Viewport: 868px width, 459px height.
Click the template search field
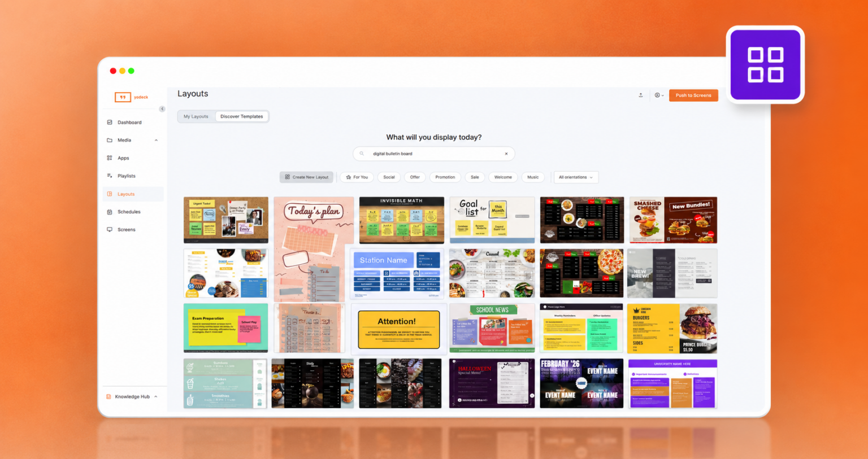click(x=434, y=154)
